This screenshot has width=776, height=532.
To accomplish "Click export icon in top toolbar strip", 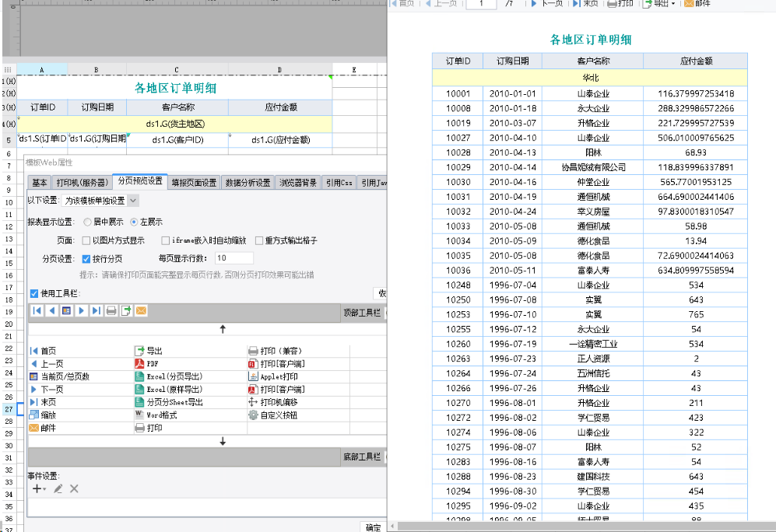I will point(126,310).
